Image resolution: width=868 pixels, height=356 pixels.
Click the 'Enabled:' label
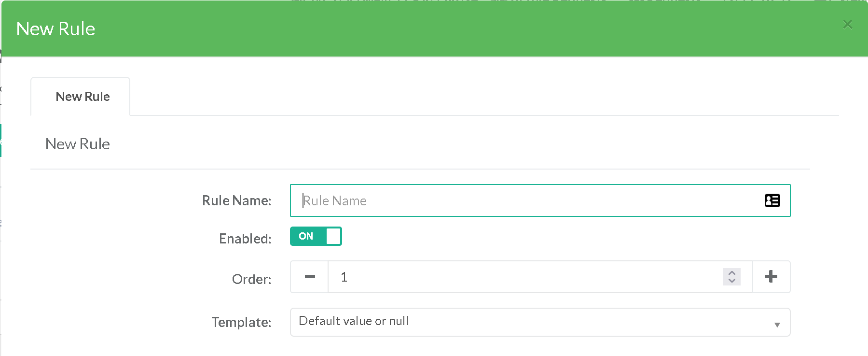245,239
